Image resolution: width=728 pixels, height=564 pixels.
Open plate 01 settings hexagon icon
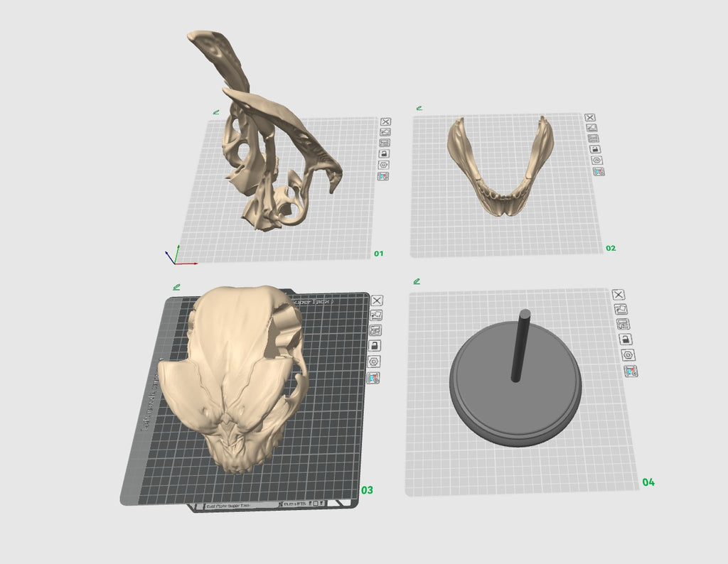pyautogui.click(x=383, y=165)
